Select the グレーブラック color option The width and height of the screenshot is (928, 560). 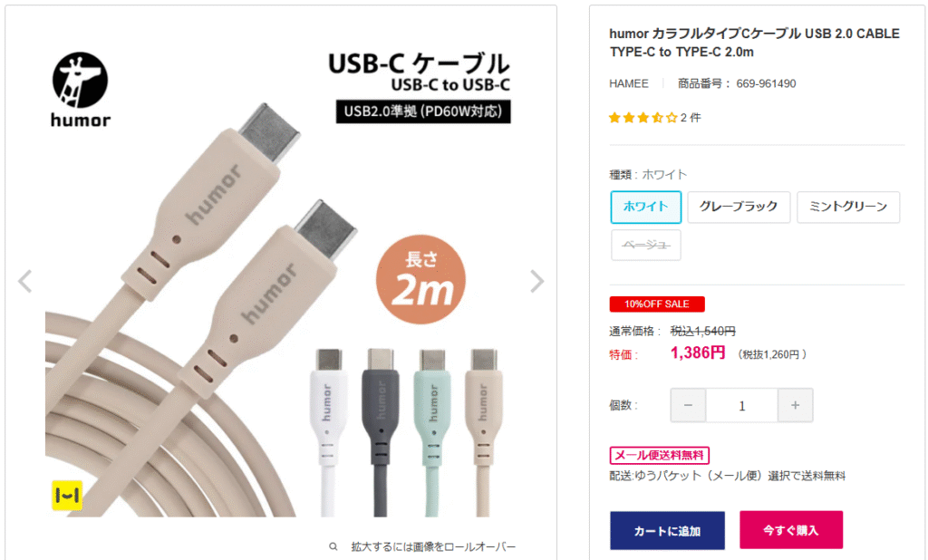(x=739, y=207)
